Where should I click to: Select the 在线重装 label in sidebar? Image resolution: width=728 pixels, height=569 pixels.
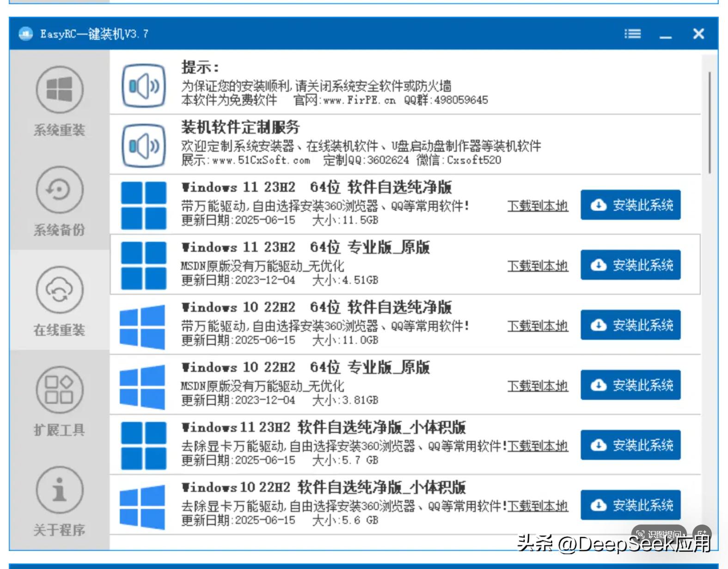pyautogui.click(x=59, y=330)
